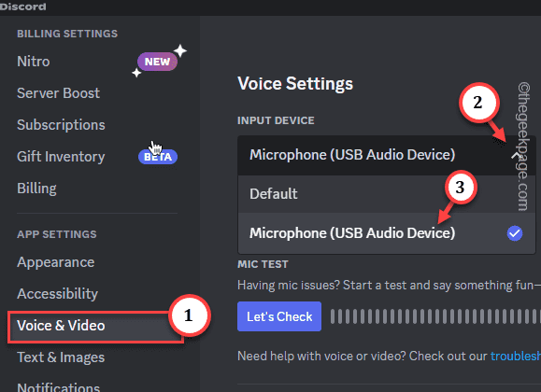Start mic test with Let's Check button
This screenshot has width=541, height=392.
pyautogui.click(x=279, y=316)
